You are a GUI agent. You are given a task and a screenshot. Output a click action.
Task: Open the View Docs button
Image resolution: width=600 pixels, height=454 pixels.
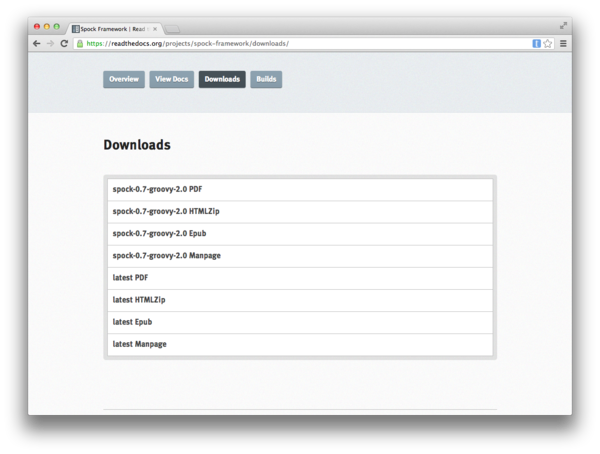pyautogui.click(x=171, y=79)
